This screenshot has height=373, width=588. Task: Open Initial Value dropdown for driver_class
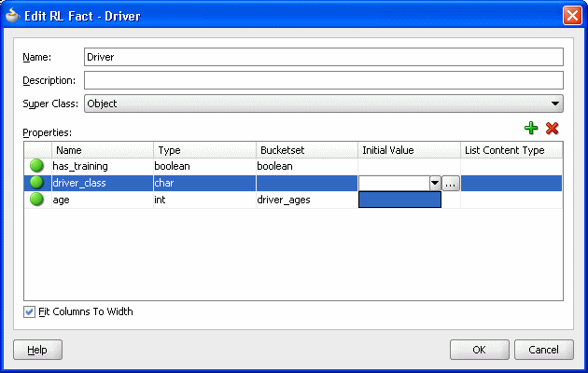pos(435,183)
